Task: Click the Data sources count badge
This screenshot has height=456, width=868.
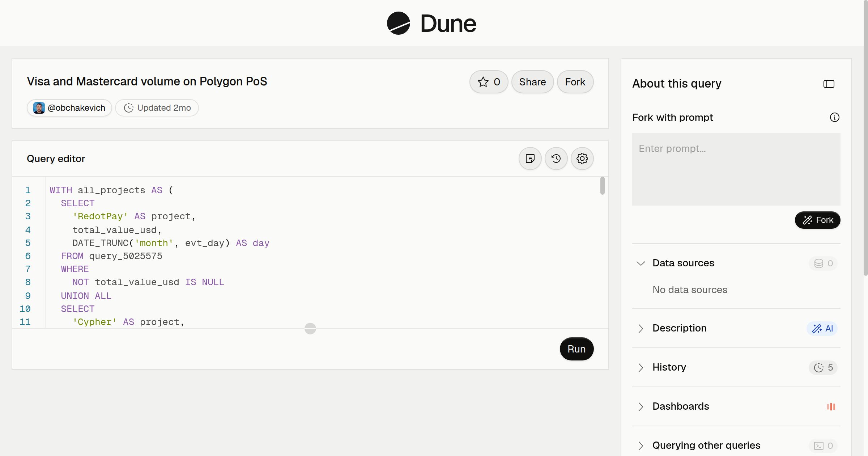Action: click(823, 263)
